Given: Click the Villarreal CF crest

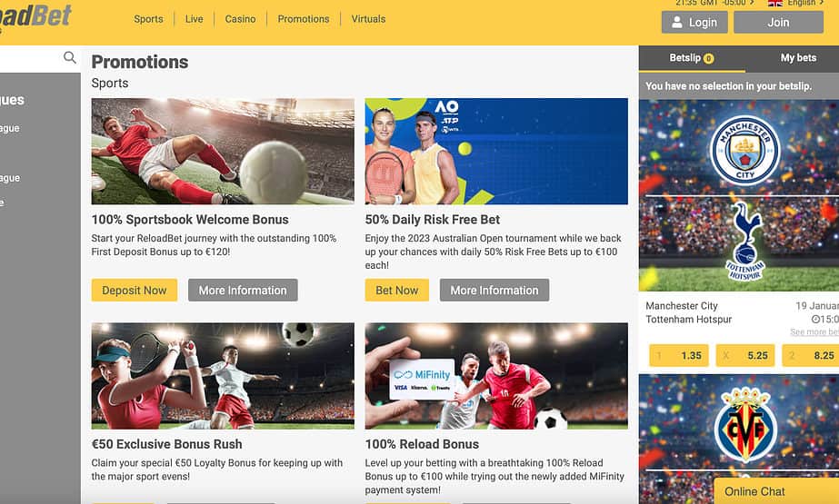Looking at the screenshot, I should 745,425.
